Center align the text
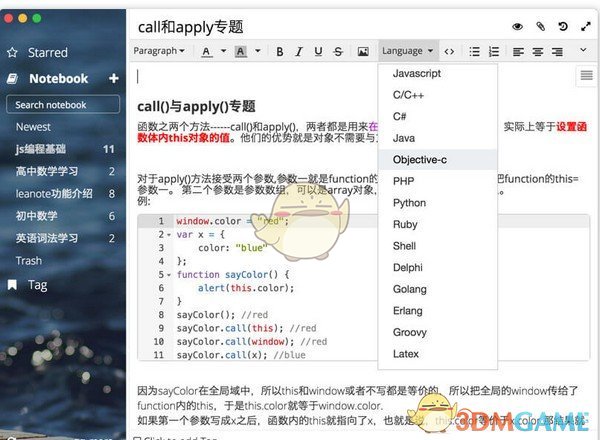Viewport: 600px width, 440px height. pyautogui.click(x=538, y=51)
